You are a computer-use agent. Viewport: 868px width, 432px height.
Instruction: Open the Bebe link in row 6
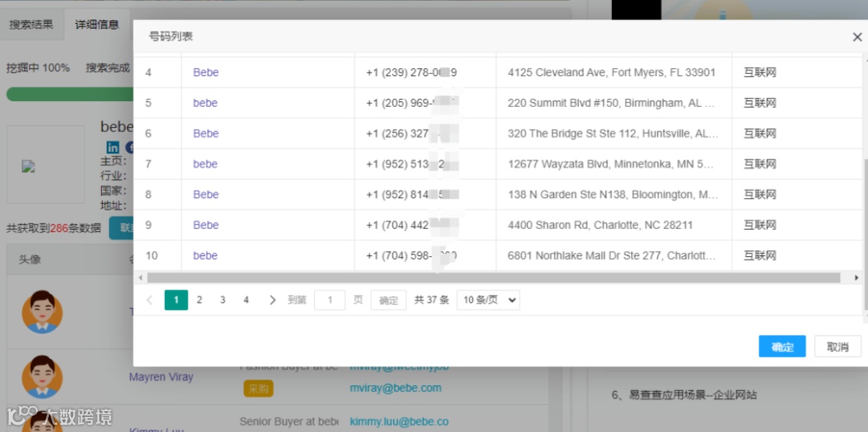206,133
